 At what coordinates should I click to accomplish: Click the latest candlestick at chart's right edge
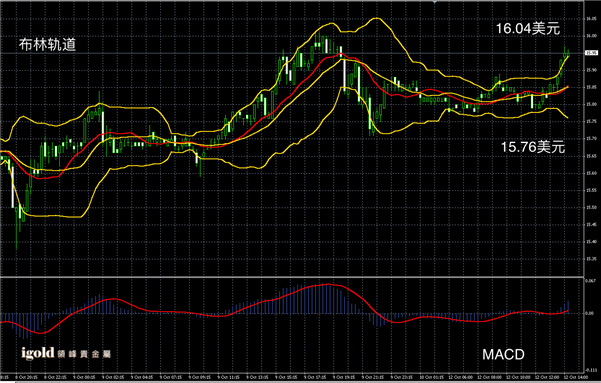pyautogui.click(x=568, y=54)
